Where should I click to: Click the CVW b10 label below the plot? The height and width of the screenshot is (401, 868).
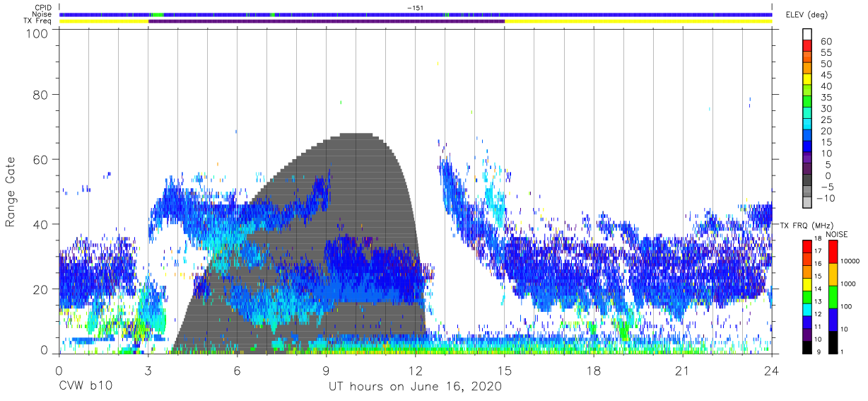(85, 386)
